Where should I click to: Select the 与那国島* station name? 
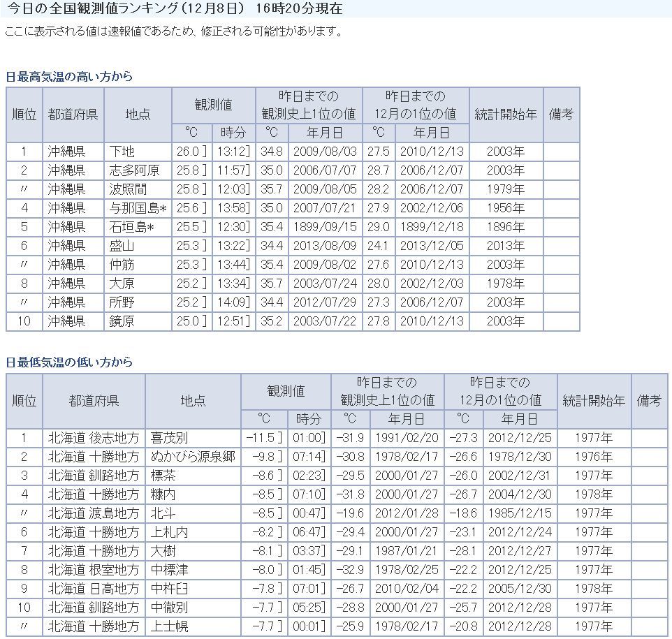point(137,208)
